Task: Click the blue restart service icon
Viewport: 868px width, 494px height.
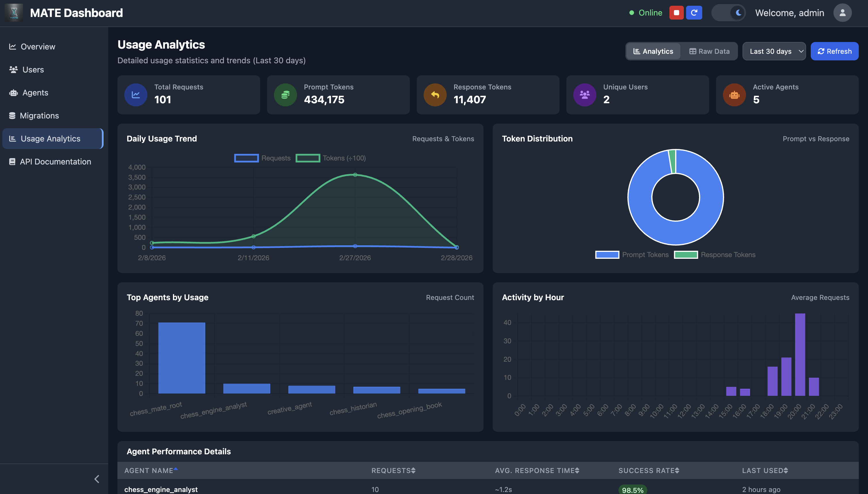Action: (x=694, y=13)
